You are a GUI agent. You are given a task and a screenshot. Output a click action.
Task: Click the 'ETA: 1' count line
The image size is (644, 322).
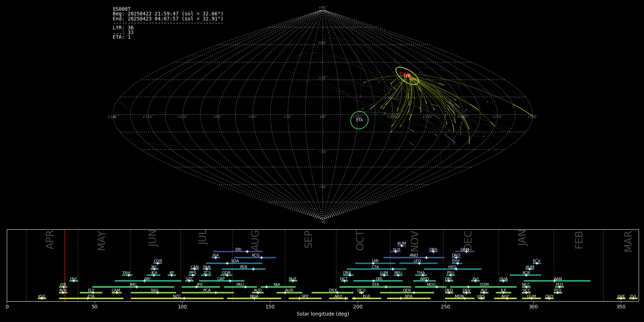[122, 37]
